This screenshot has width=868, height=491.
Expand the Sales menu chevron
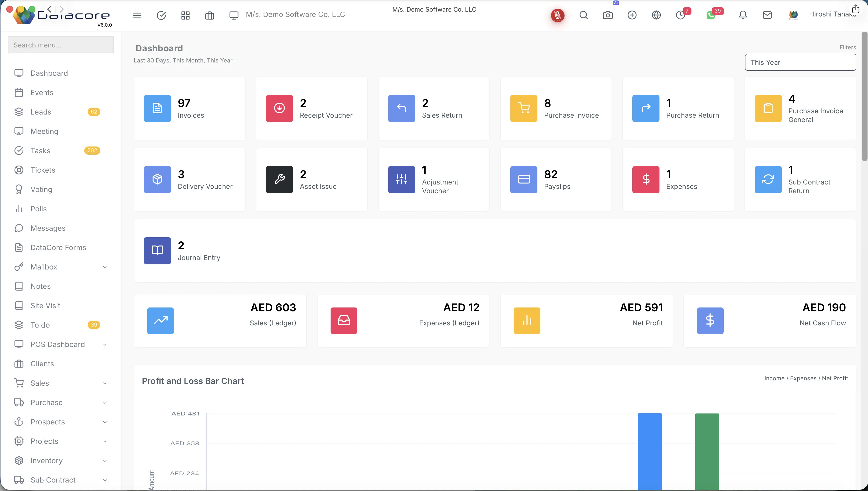[x=105, y=384]
